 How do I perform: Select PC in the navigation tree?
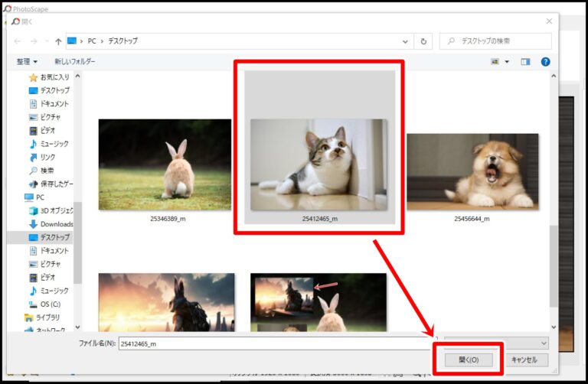click(x=34, y=197)
